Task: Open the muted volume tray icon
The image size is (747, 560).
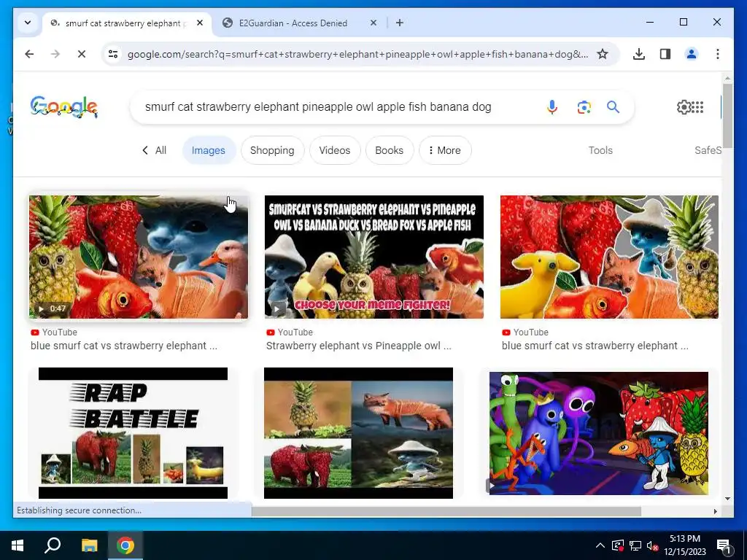Action: tap(652, 545)
